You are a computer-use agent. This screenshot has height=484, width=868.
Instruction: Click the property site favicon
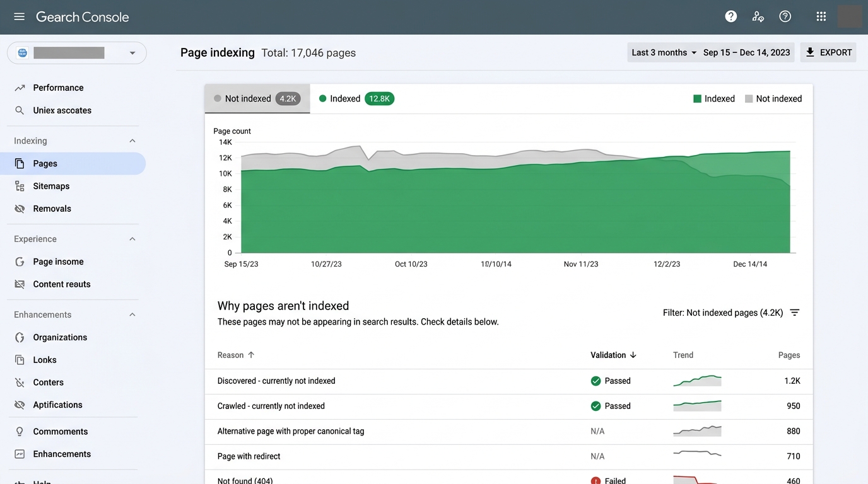[23, 53]
